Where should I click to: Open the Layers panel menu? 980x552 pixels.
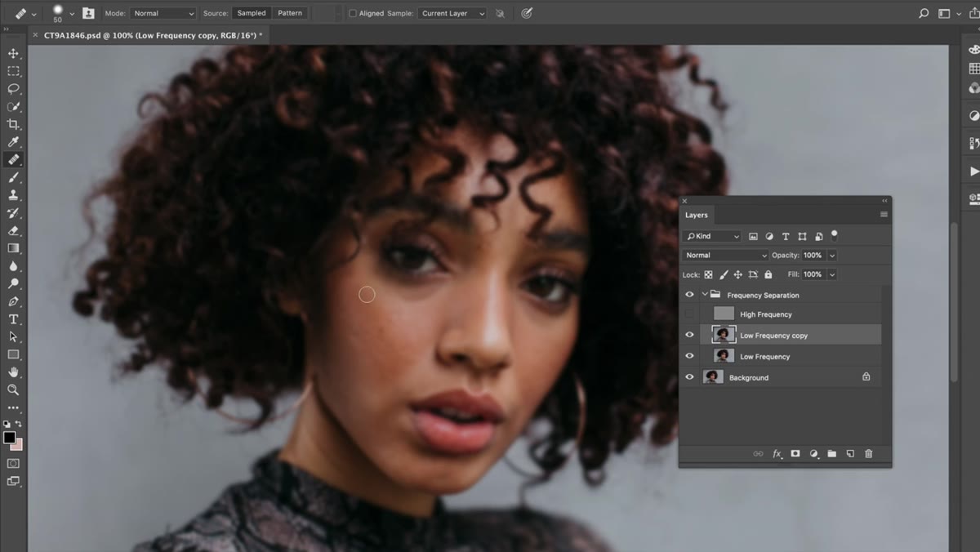pos(884,215)
